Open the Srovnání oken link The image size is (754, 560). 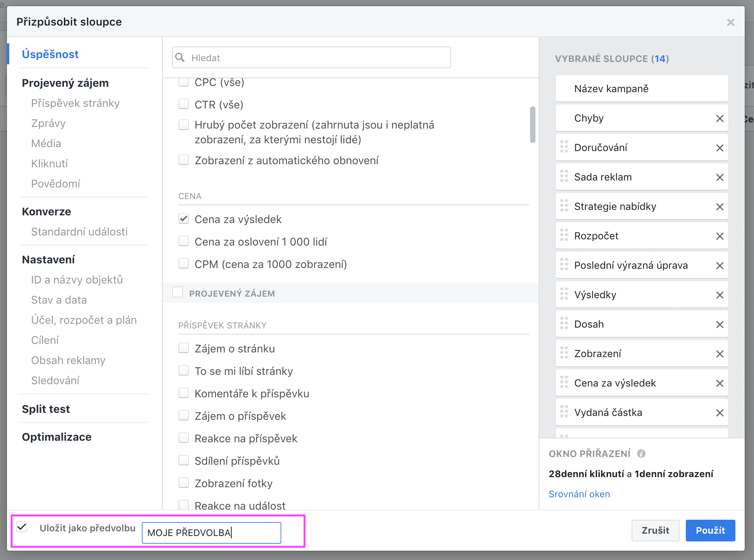pyautogui.click(x=579, y=494)
